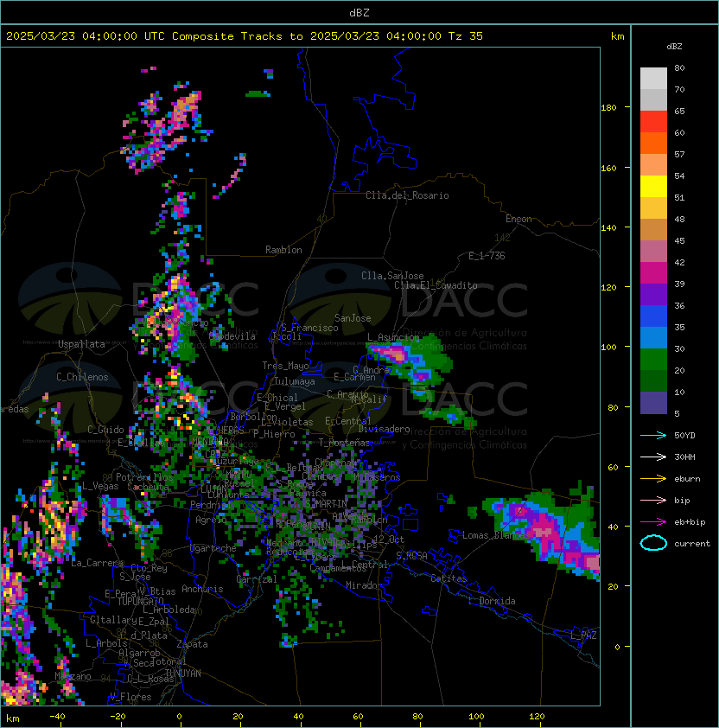
Task: Click the 'Tres_Mayo' map label
Action: pos(285,366)
